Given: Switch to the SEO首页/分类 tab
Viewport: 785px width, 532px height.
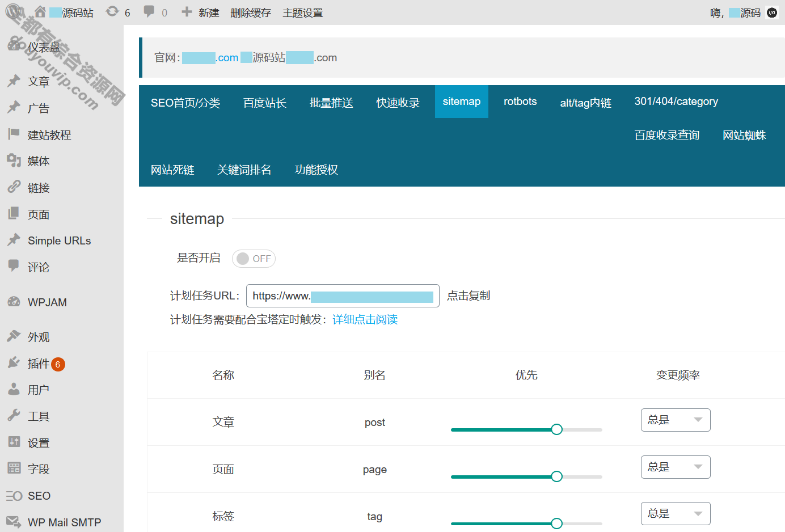Looking at the screenshot, I should click(x=185, y=103).
